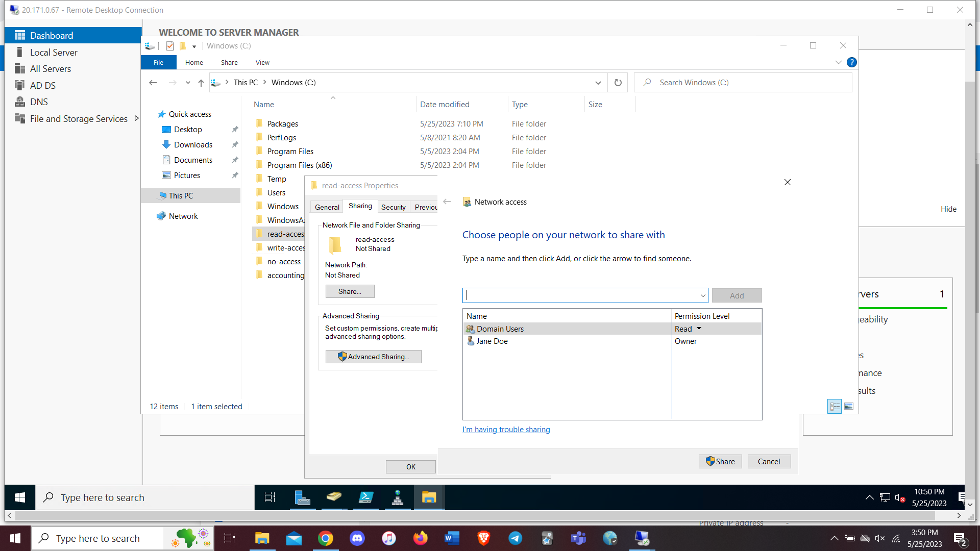Open PowerShell from remote taskbar
Viewport: 980px width, 551px height.
click(366, 497)
